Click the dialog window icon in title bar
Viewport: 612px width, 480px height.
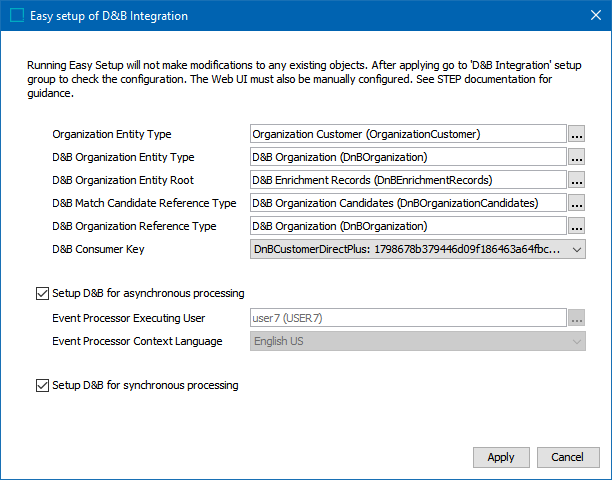point(17,16)
